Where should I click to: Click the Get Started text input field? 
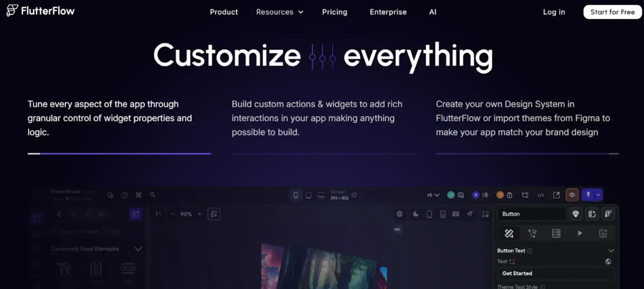[x=556, y=273]
